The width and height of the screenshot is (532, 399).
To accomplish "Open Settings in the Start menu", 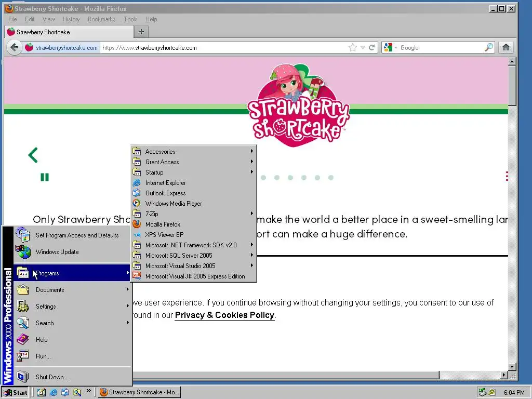I will 72,307.
